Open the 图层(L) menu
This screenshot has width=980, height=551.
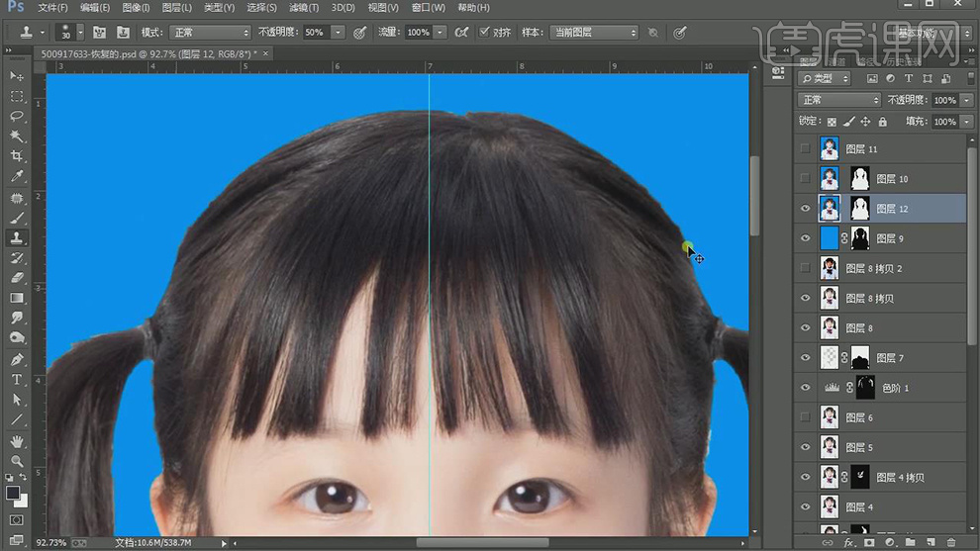[177, 8]
